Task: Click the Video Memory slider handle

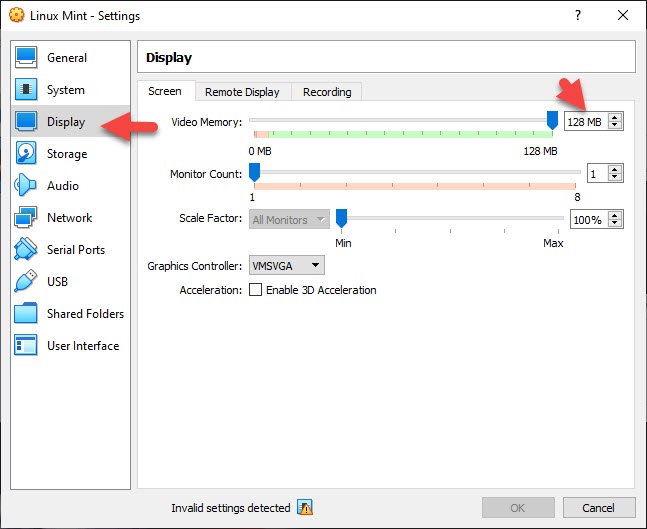Action: click(552, 121)
